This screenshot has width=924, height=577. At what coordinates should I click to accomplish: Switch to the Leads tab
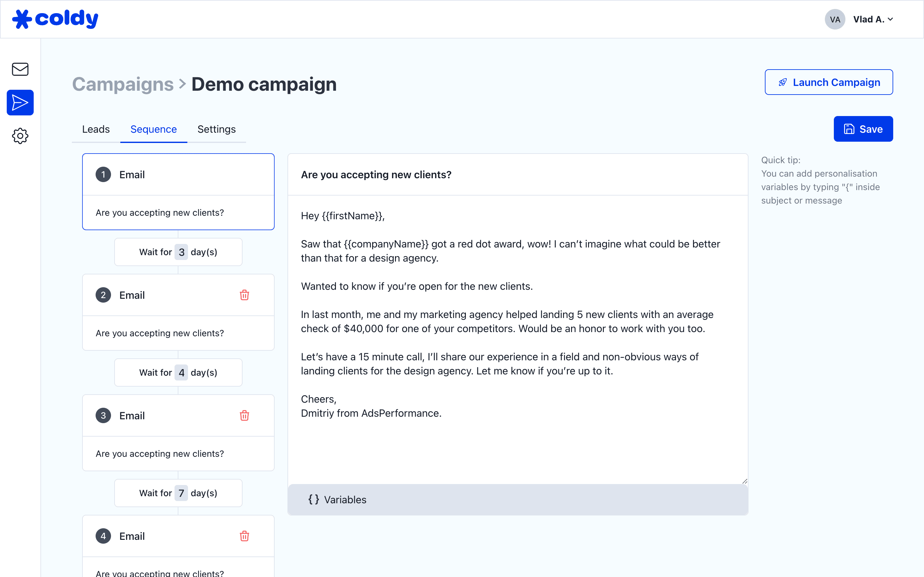(96, 129)
